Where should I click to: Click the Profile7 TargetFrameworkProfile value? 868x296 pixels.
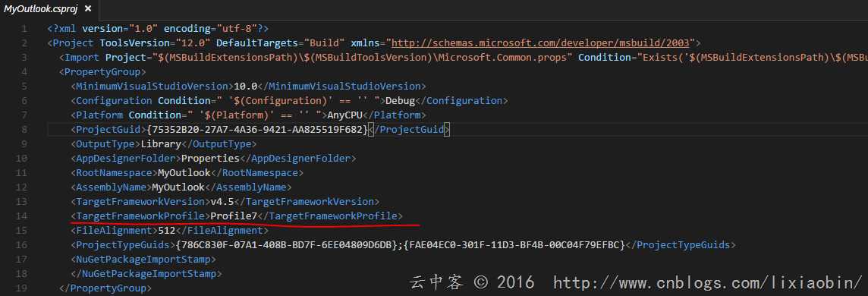(x=234, y=216)
